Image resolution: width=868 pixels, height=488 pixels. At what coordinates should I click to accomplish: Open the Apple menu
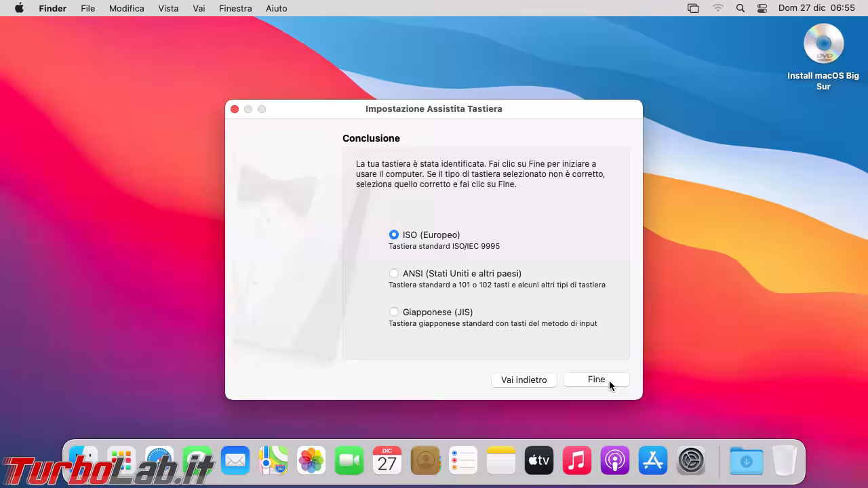coord(19,8)
